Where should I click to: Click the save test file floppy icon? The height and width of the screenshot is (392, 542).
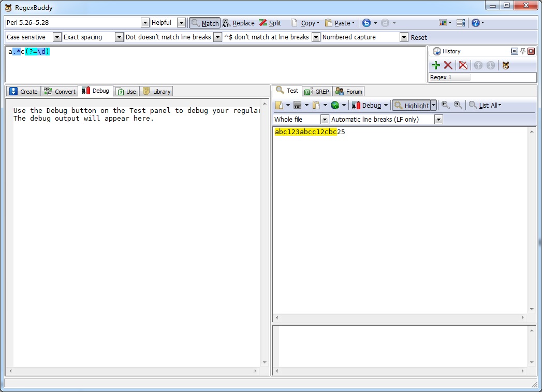coord(297,105)
